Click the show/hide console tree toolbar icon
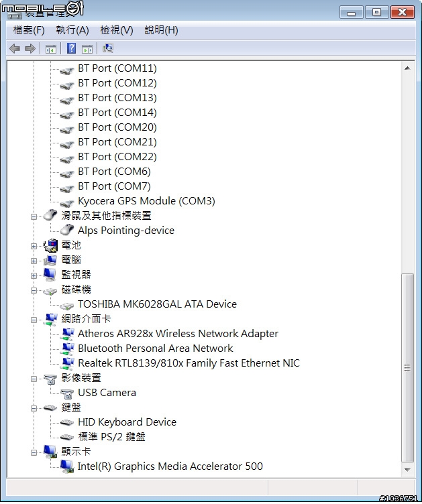This screenshot has height=504, width=422. click(x=51, y=49)
